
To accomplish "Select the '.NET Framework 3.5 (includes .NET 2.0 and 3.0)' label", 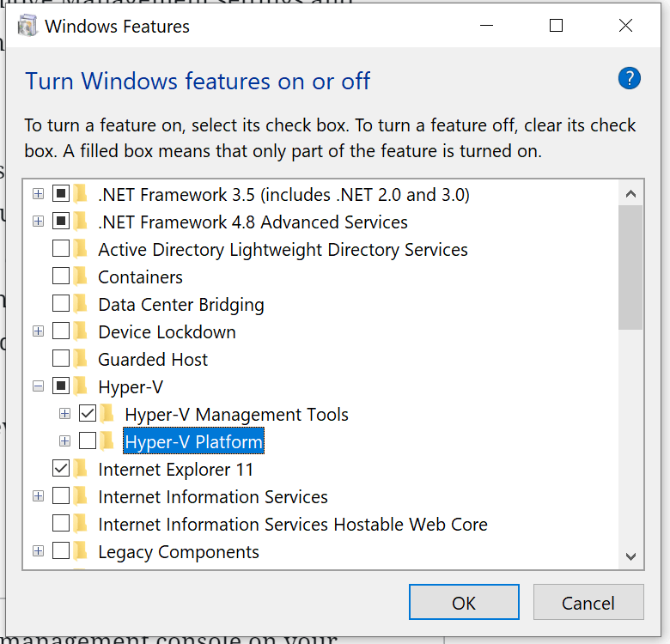I will [x=283, y=195].
